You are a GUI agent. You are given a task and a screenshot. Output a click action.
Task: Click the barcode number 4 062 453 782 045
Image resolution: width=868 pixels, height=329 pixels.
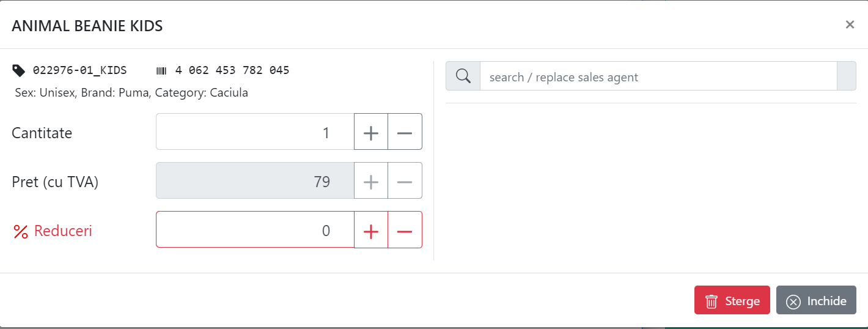pos(232,70)
